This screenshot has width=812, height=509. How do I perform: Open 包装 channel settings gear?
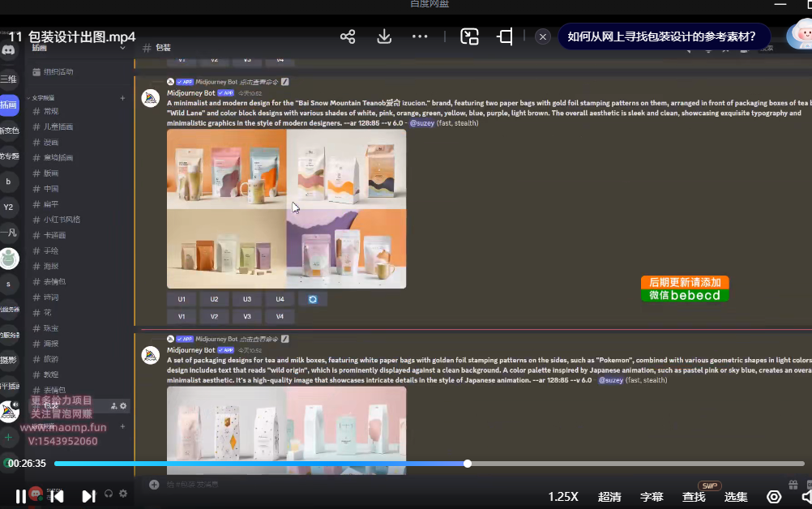[123, 406]
